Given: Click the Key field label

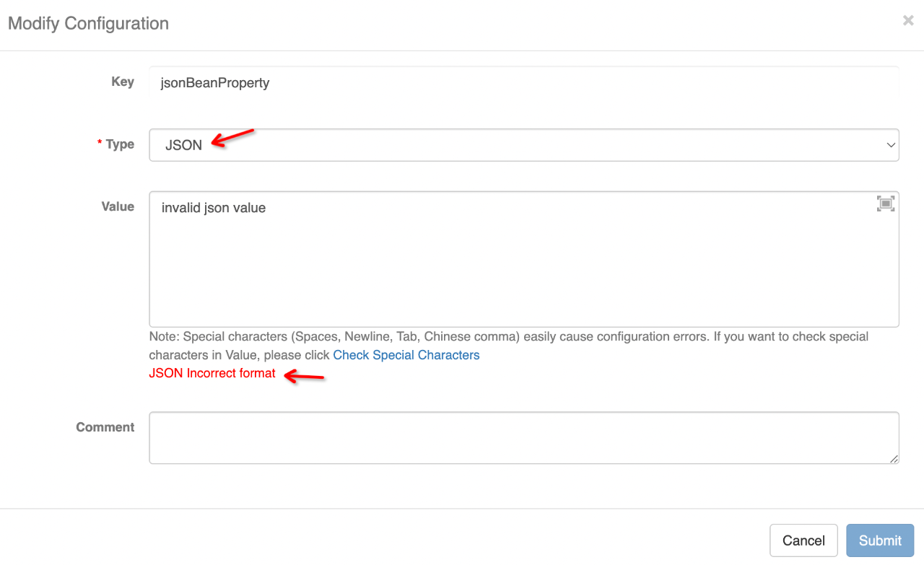Looking at the screenshot, I should pyautogui.click(x=123, y=82).
